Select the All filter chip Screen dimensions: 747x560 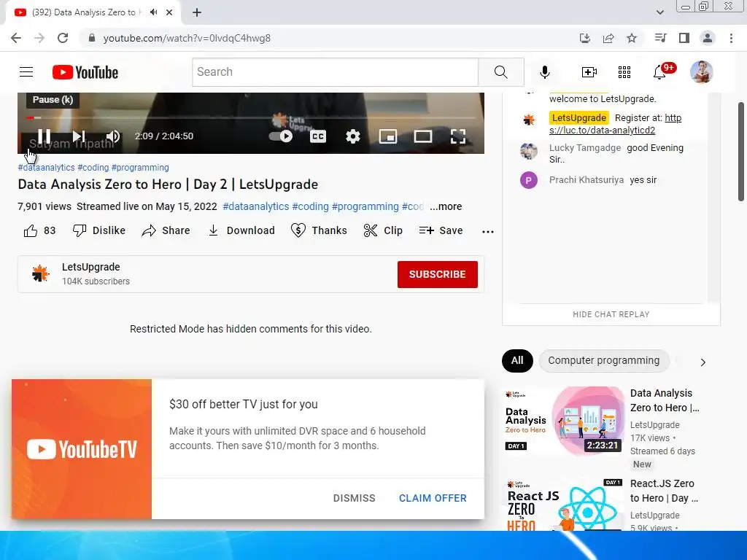coord(517,360)
